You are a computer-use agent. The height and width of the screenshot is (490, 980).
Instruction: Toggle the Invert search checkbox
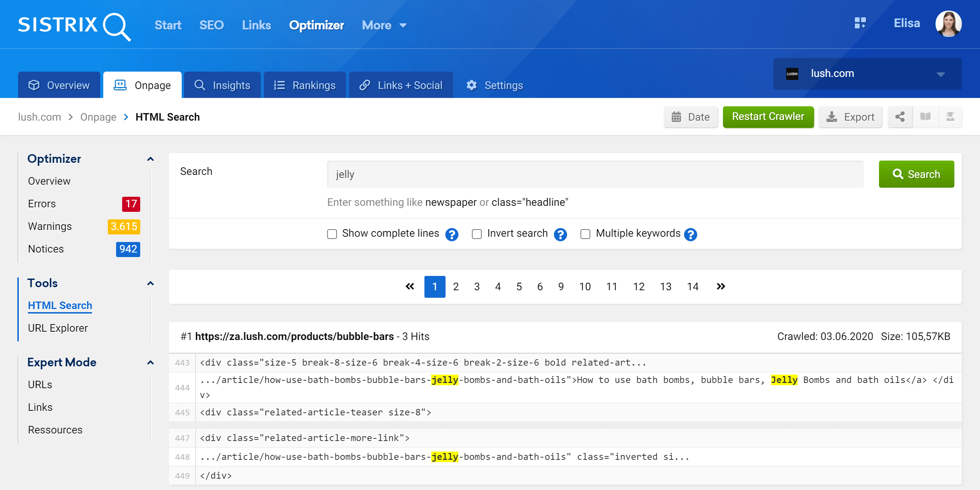pyautogui.click(x=476, y=234)
